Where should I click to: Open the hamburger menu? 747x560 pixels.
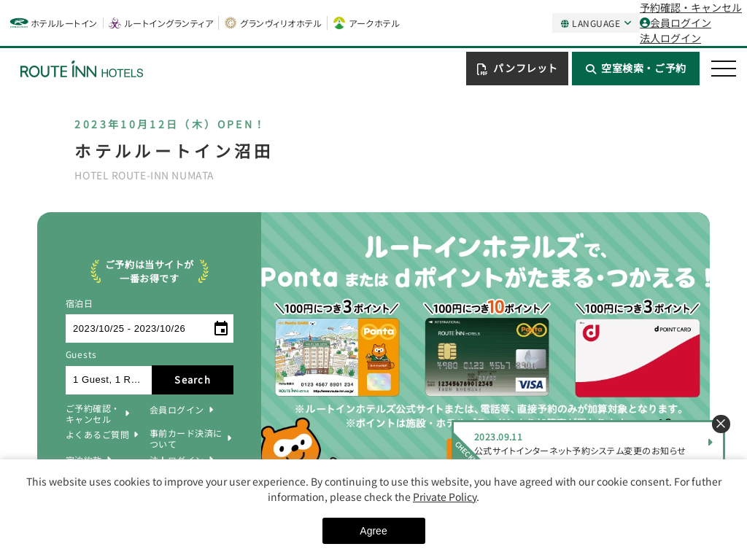pyautogui.click(x=723, y=69)
